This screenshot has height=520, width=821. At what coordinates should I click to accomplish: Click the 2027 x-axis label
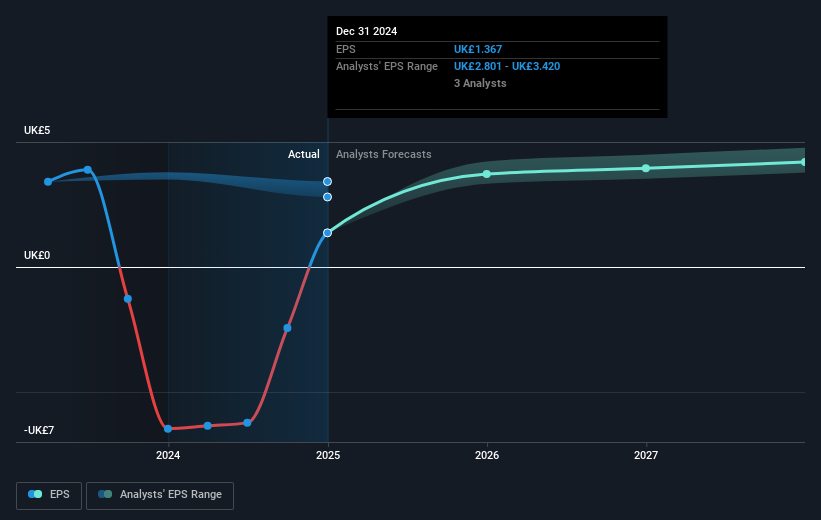646,455
